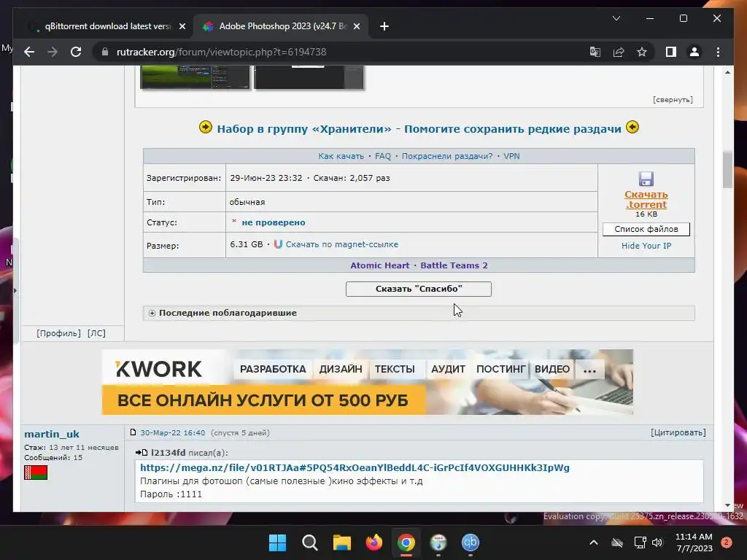Screen dimensions: 747x560
Task: Open the martin_uk username link
Action: 52,434
